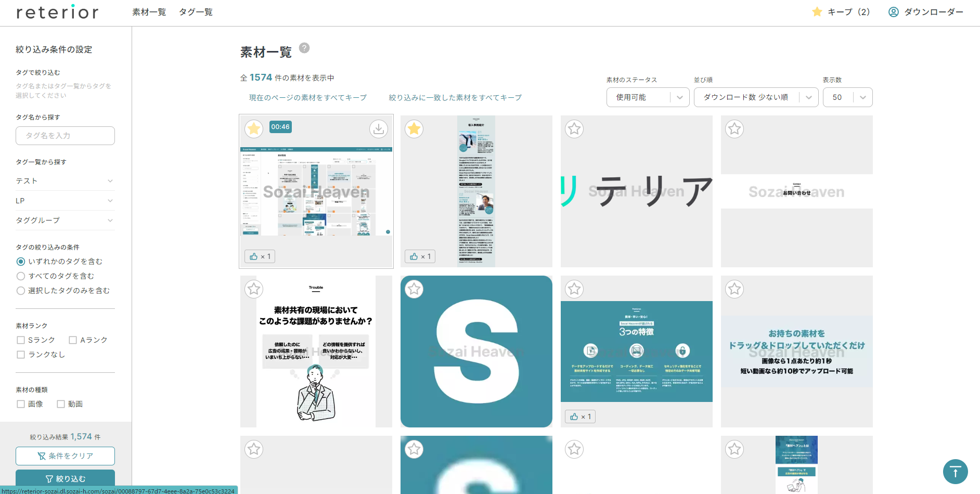Open the 00:46 video screenshot thumbnail
980x494 pixels.
point(316,192)
